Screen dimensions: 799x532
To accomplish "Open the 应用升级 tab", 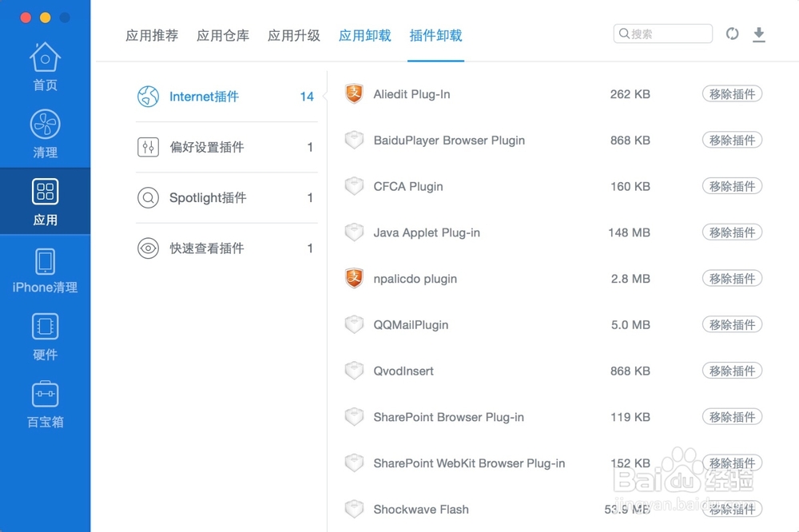I will [293, 35].
